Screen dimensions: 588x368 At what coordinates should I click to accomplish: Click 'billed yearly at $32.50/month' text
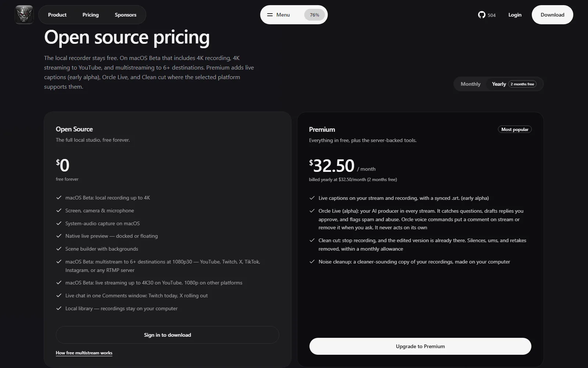[x=353, y=180]
